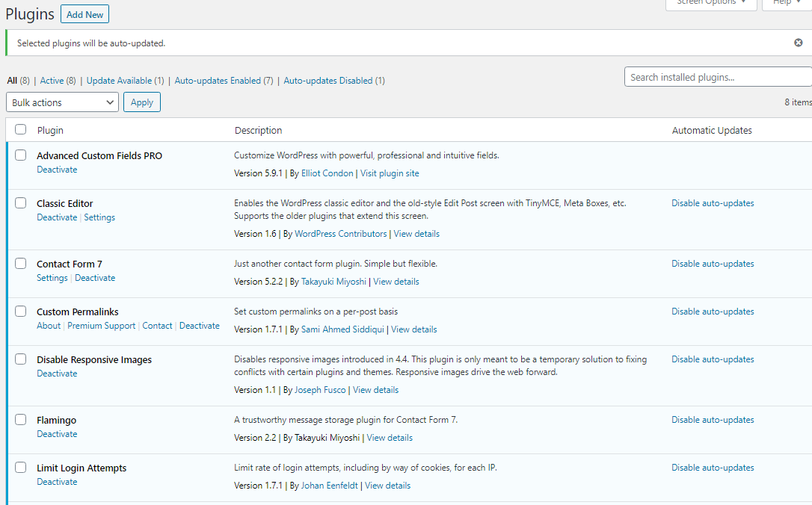Open the Help dropdown tab
Screen dimensions: 812x505
point(787,3)
